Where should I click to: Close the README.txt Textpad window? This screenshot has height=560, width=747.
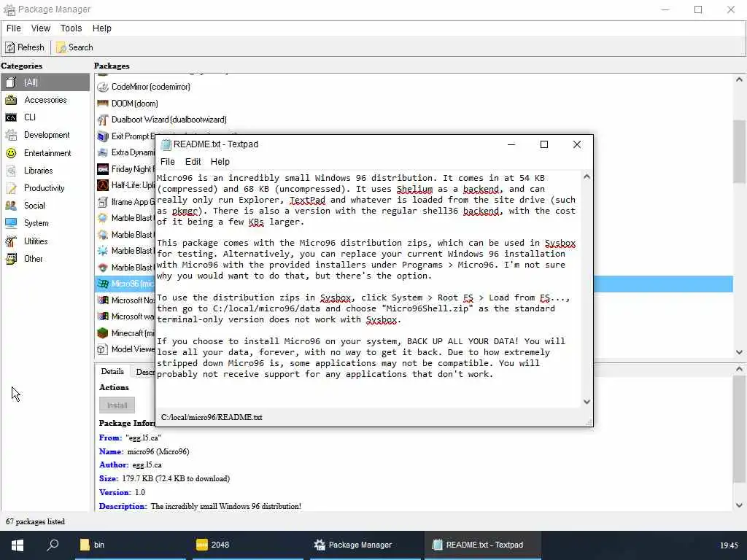[x=576, y=144]
